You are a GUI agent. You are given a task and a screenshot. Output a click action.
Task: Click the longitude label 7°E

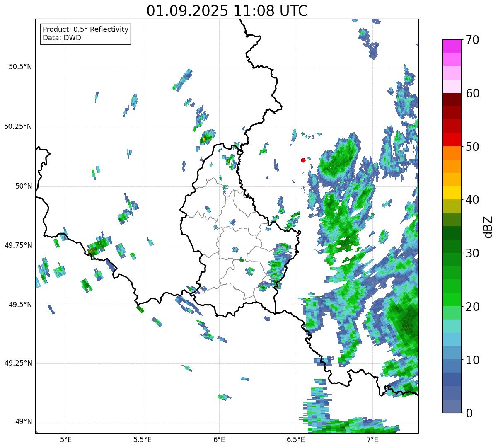372,439
